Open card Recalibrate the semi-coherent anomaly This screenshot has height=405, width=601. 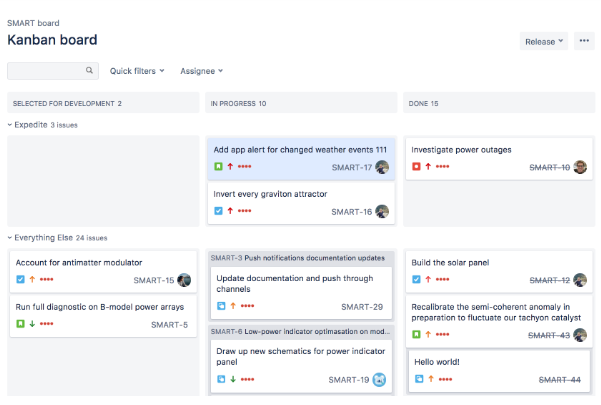click(x=499, y=321)
